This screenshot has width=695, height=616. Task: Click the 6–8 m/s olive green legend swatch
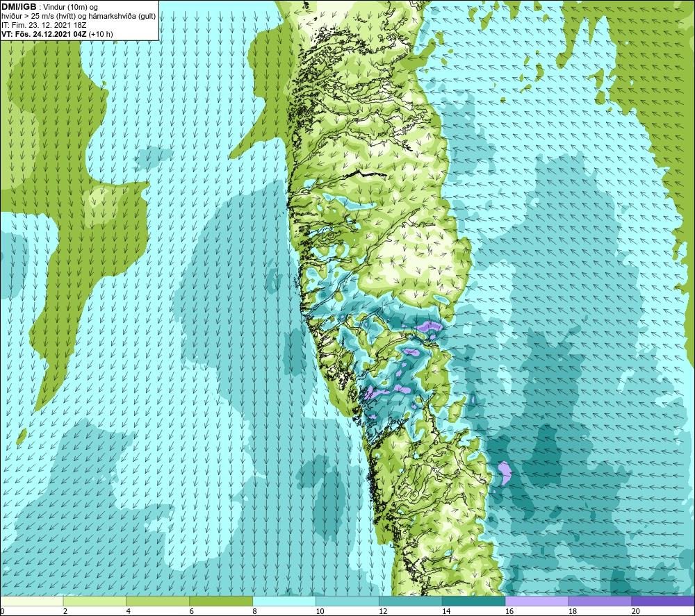click(221, 601)
